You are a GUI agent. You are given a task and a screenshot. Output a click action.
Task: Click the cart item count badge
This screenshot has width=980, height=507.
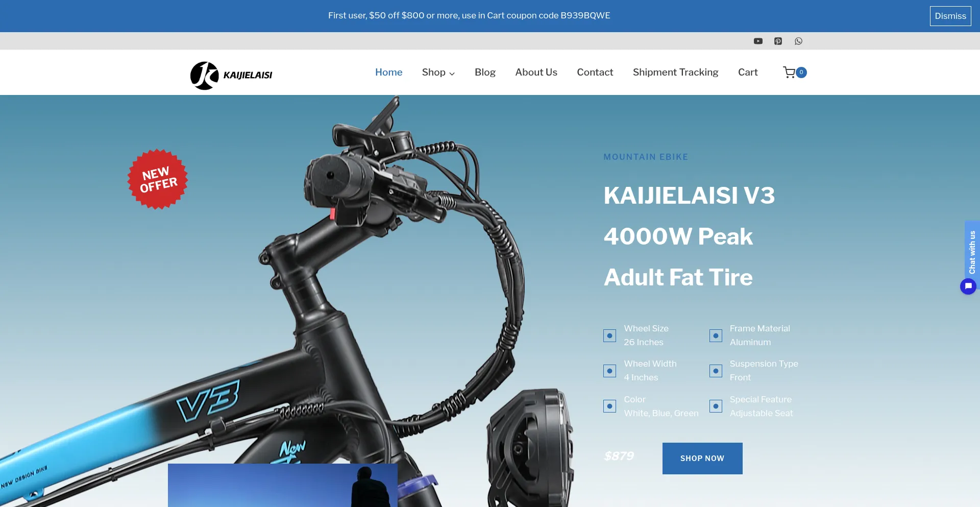coord(801,73)
